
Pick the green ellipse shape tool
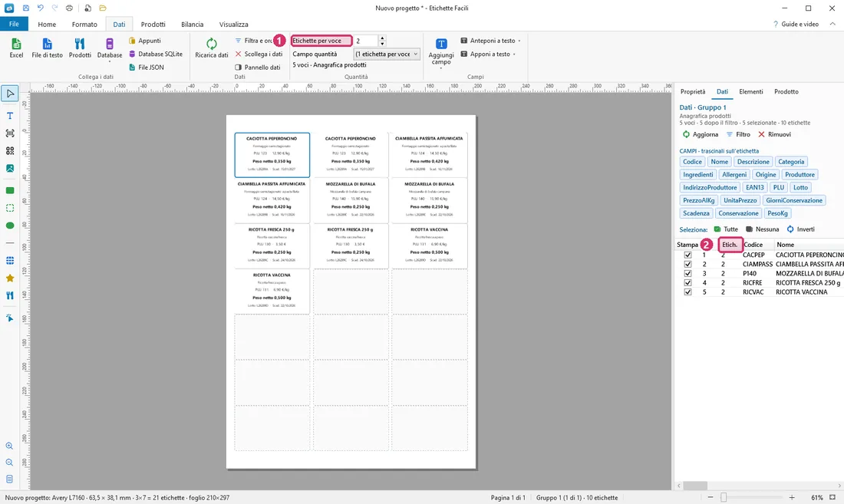pos(10,226)
